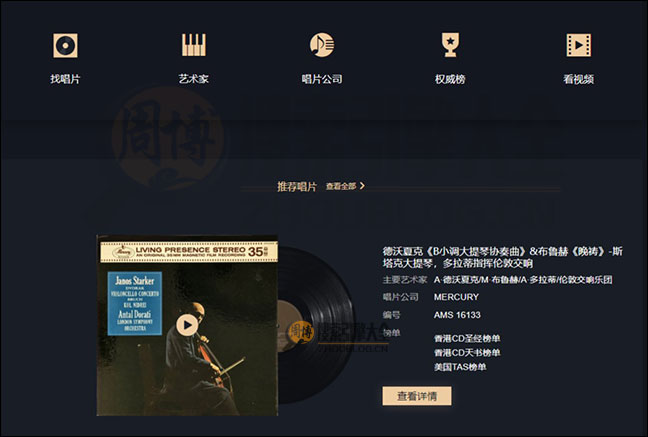This screenshot has height=437, width=648.
Task: Click the piano keys icon for 艺术家
Action: (194, 45)
